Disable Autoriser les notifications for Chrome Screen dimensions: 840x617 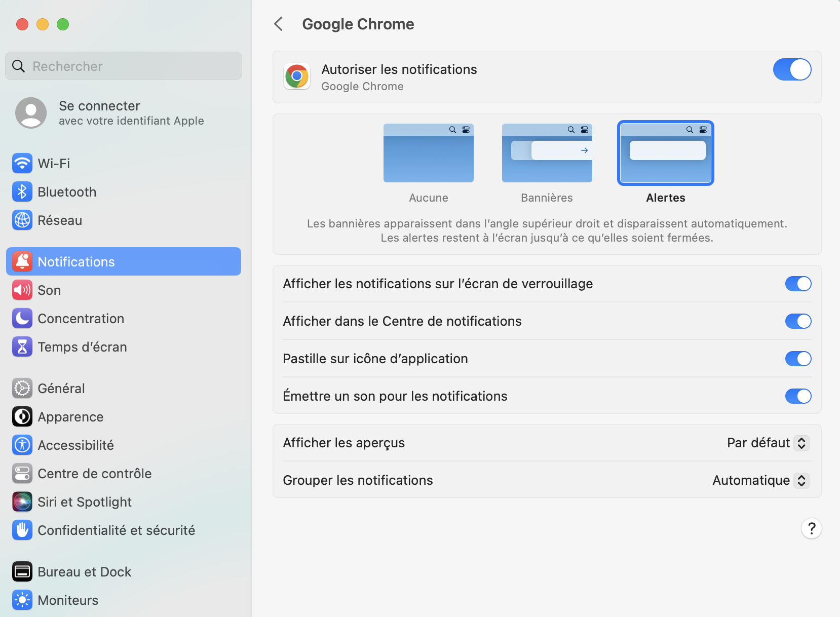[x=792, y=69]
